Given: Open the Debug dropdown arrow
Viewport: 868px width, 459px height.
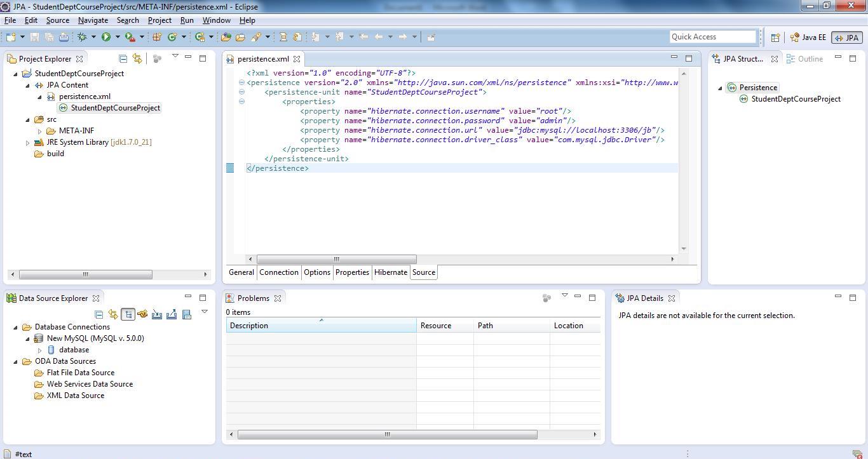Looking at the screenshot, I should point(93,37).
